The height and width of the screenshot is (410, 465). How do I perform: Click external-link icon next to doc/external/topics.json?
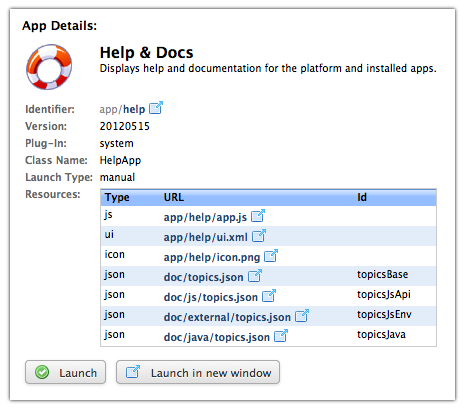coord(302,316)
